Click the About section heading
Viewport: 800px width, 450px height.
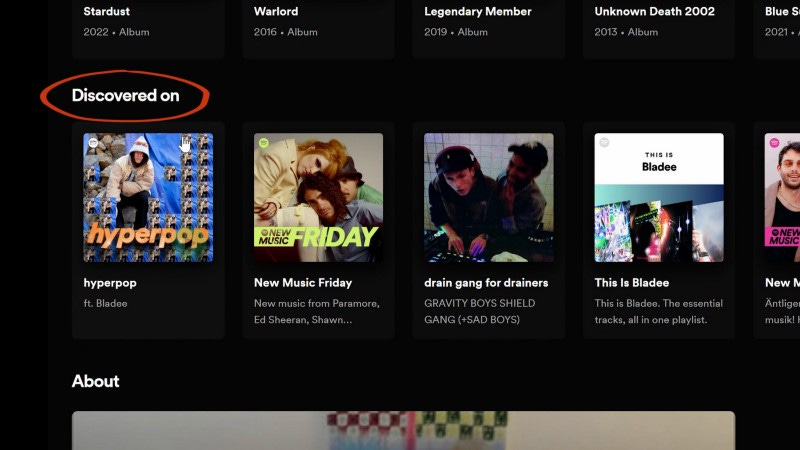click(x=95, y=381)
